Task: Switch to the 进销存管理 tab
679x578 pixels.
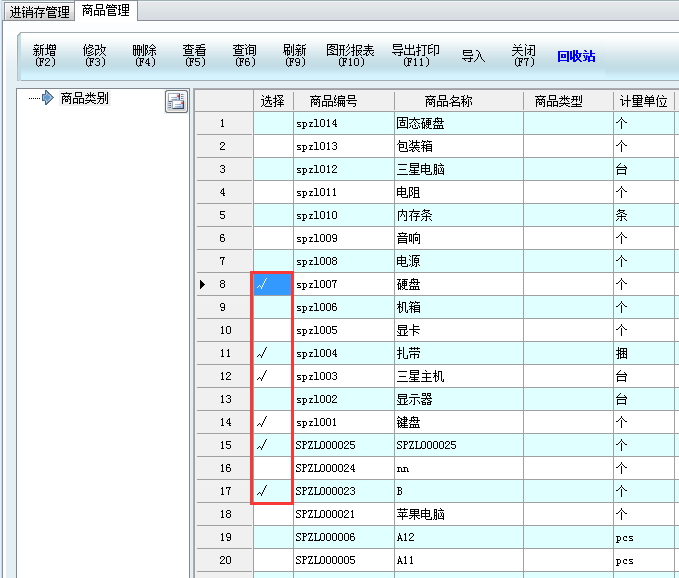Action: click(40, 12)
